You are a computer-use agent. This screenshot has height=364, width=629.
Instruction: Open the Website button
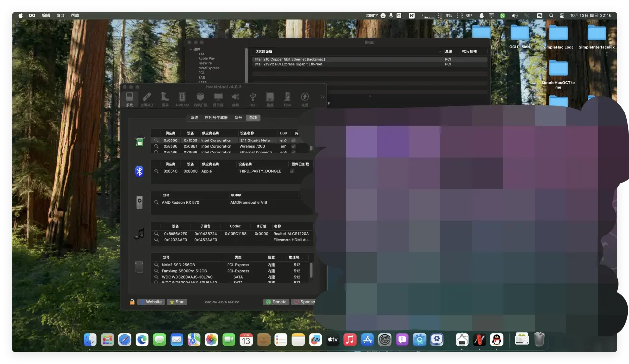pos(151,302)
